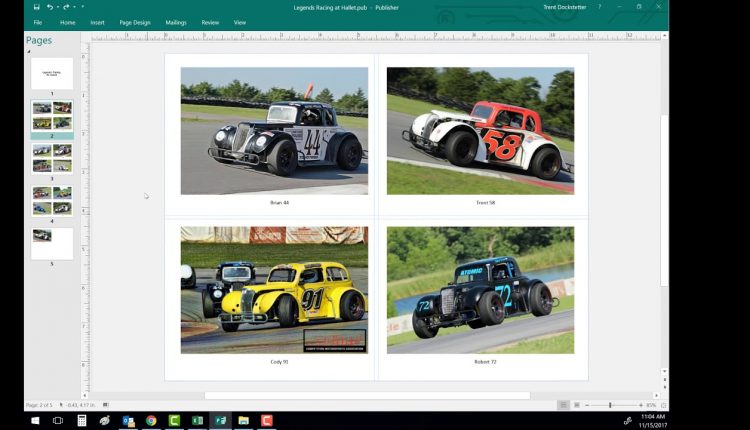Screen dimensions: 750x430
Task: Click the Redo arrow icon
Action: 66,7
